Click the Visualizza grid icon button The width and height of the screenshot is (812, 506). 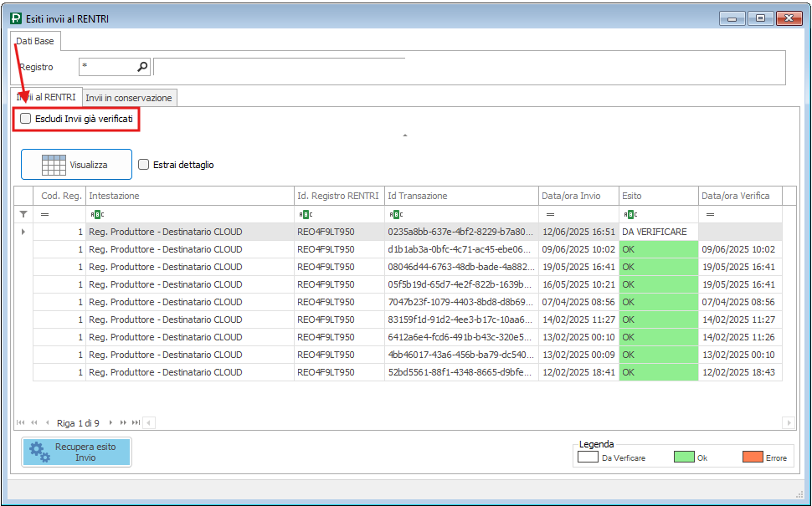[76, 165]
